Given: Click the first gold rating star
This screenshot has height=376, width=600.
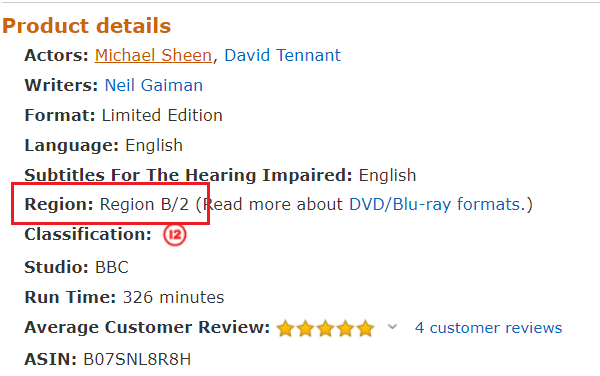Looking at the screenshot, I should point(285,328).
